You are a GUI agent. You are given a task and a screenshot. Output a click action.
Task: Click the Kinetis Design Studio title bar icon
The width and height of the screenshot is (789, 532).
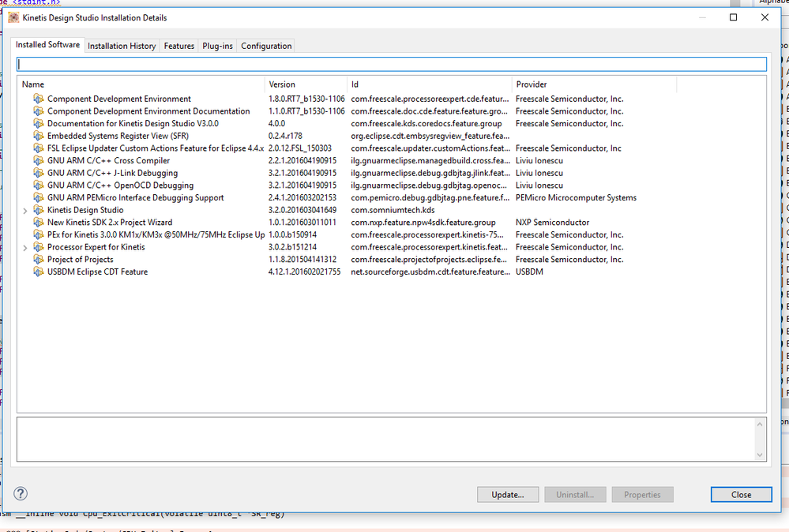[x=13, y=17]
